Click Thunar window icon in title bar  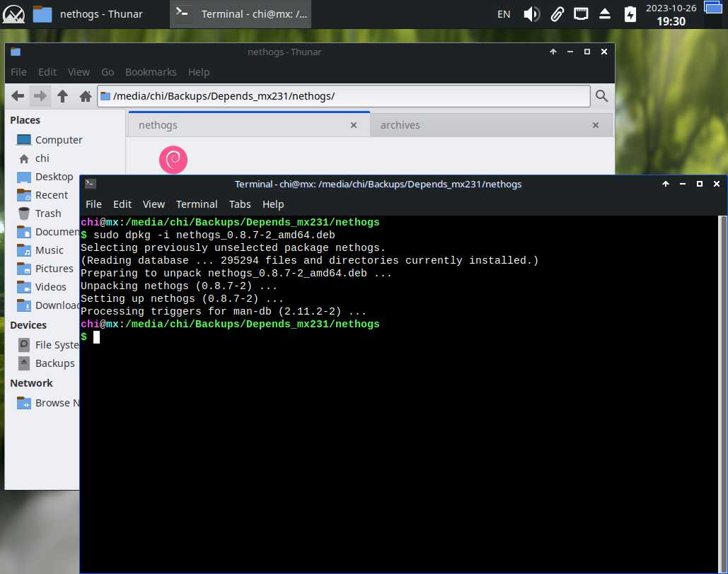click(x=16, y=52)
